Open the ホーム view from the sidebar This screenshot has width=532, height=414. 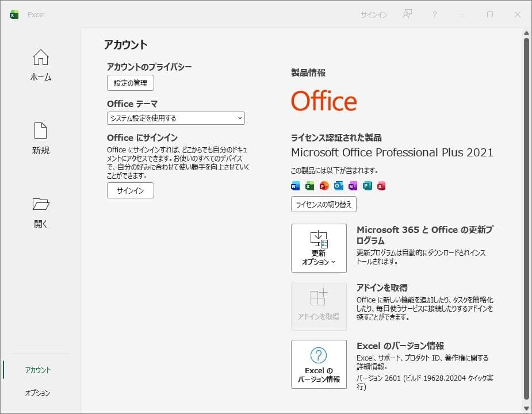pyautogui.click(x=40, y=64)
